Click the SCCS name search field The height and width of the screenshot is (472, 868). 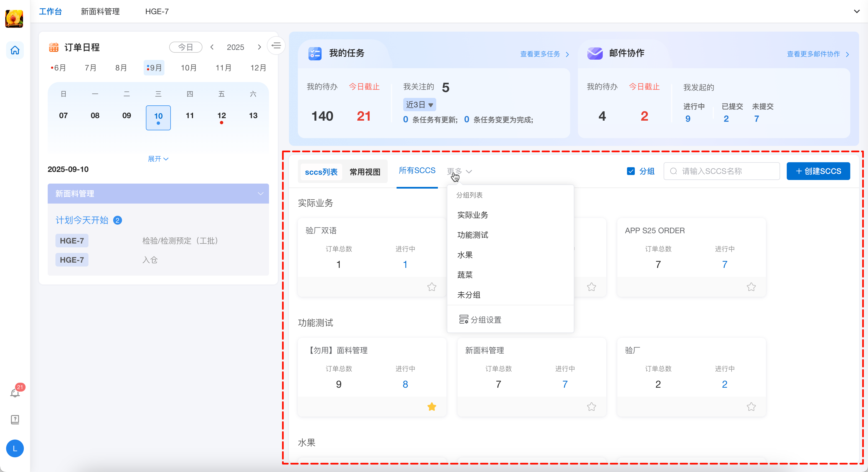click(721, 171)
